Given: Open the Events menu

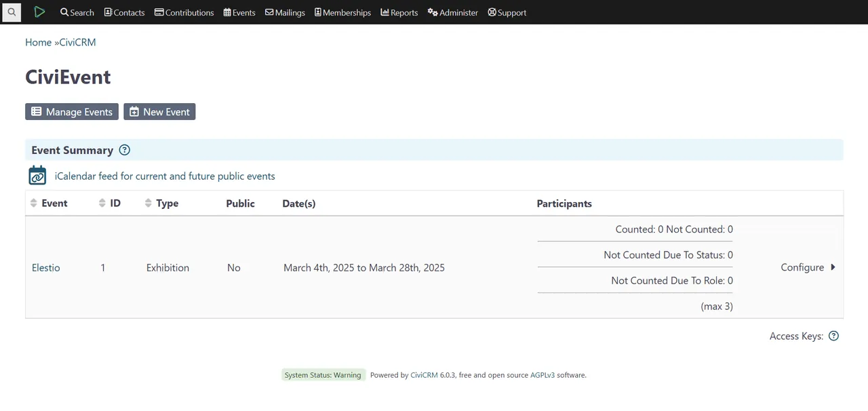Looking at the screenshot, I should [x=239, y=12].
